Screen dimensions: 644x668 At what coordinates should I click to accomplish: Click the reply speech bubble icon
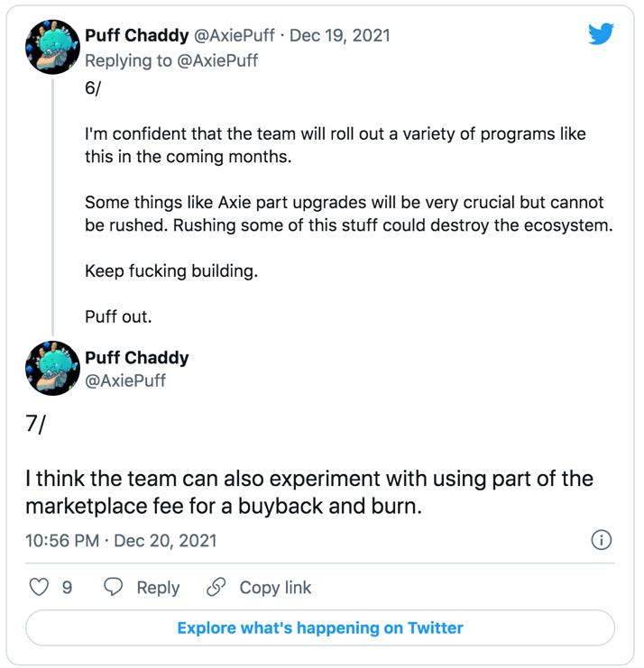[x=114, y=588]
